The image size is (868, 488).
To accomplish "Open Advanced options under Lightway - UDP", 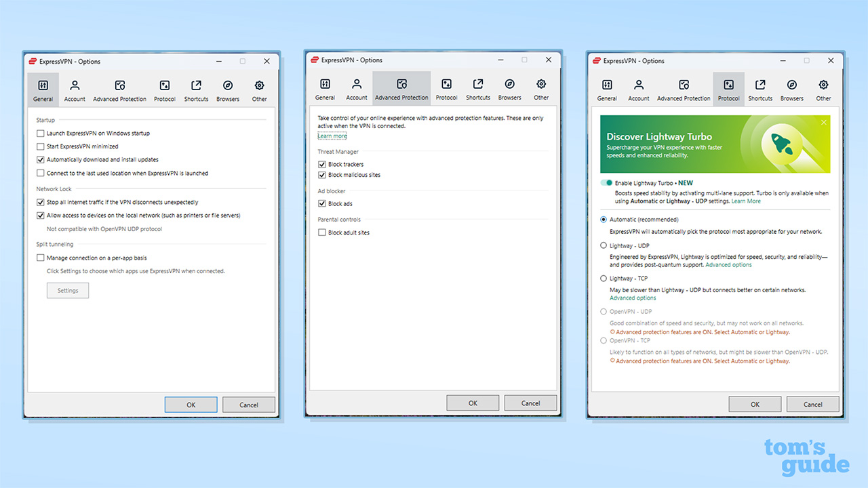I will click(x=728, y=265).
